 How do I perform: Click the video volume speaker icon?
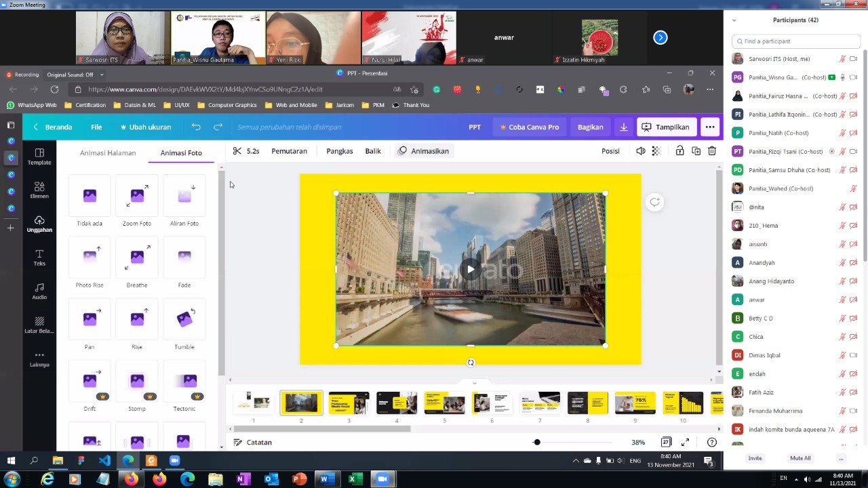pyautogui.click(x=641, y=151)
